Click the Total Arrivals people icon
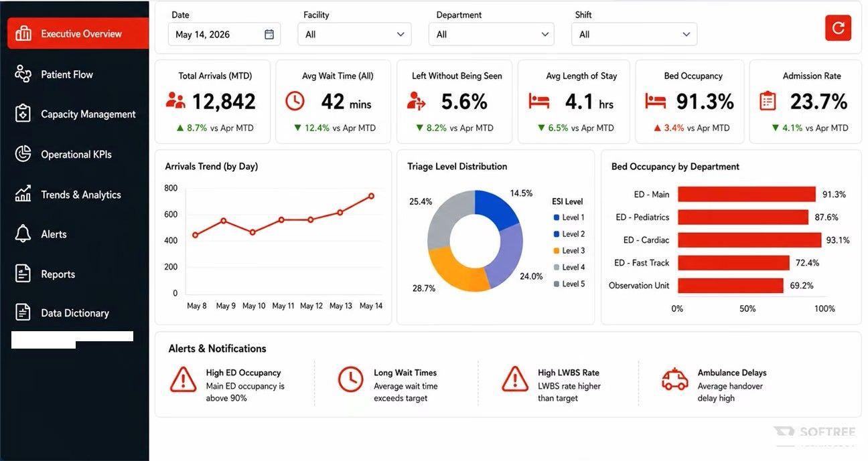This screenshot has height=461, width=868. (175, 101)
